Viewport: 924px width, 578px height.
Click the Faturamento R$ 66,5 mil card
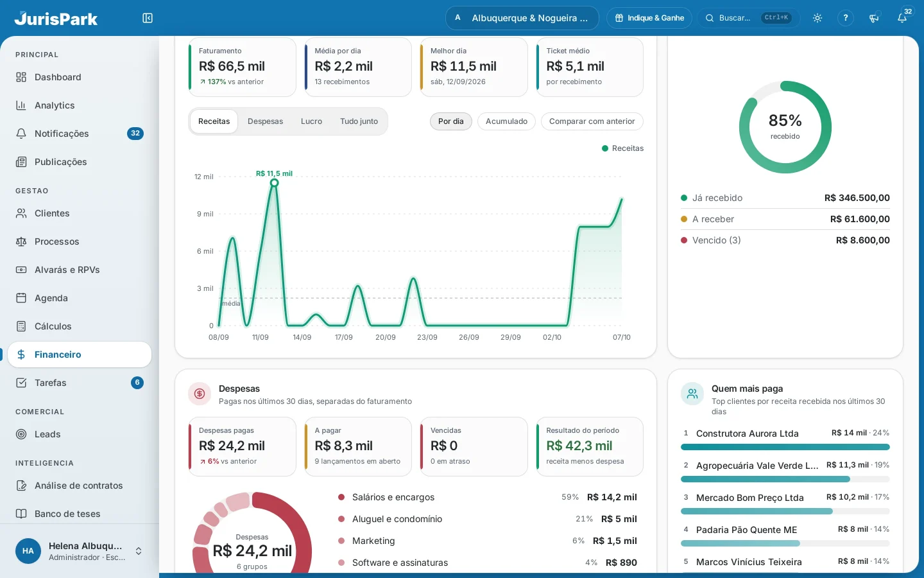[243, 67]
